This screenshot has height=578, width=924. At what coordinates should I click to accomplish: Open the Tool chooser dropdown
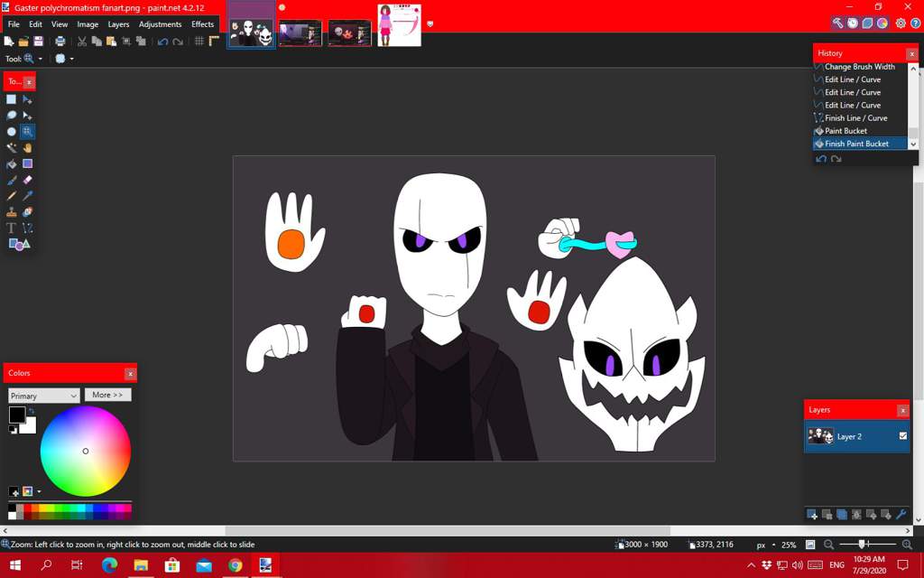pos(40,59)
